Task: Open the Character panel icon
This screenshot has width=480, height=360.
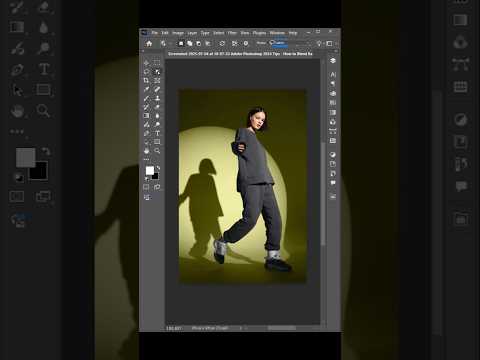Action: [333, 74]
